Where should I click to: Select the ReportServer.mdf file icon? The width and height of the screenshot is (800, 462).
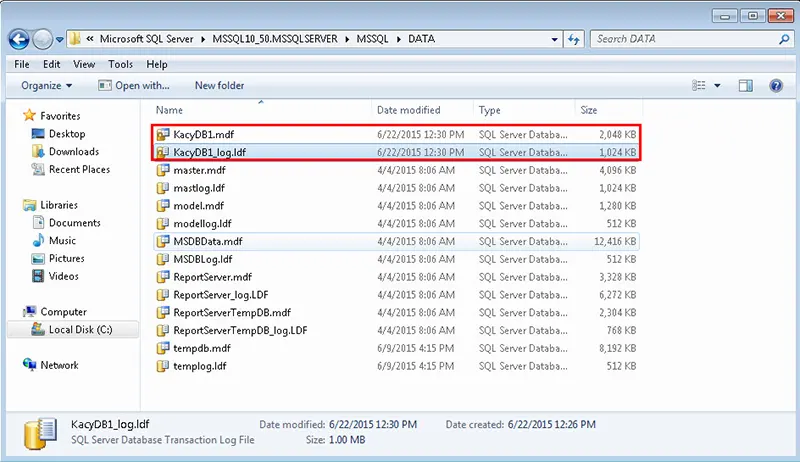(x=163, y=277)
